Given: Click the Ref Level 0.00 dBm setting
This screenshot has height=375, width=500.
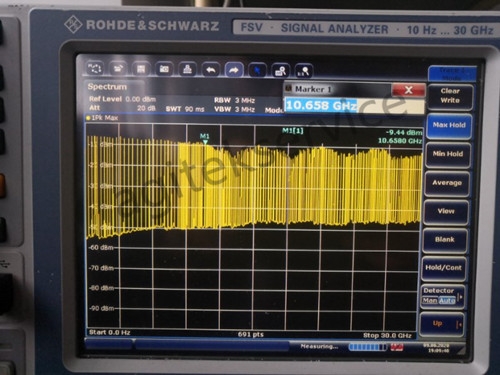Looking at the screenshot, I should (122, 99).
